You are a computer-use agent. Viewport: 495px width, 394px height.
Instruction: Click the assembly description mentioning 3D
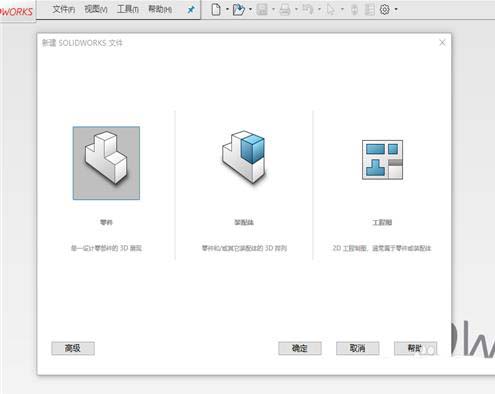[x=244, y=248]
